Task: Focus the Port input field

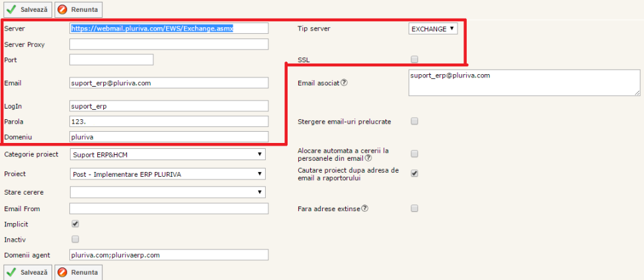Action: (111, 60)
